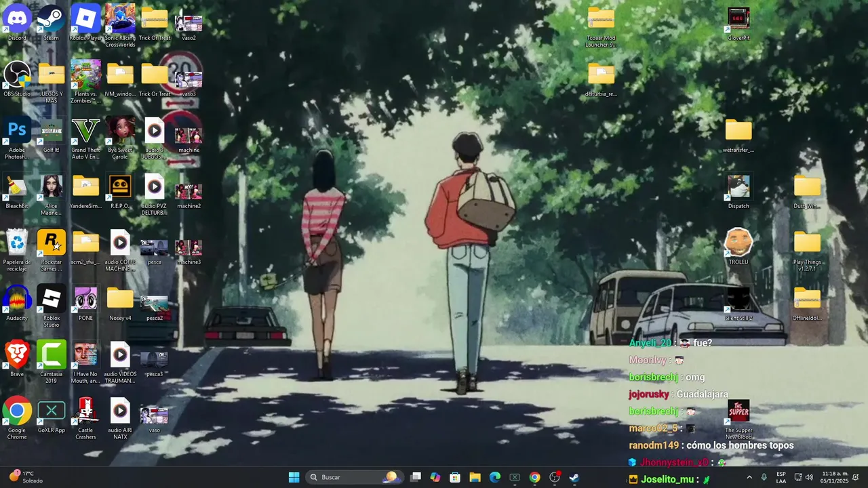Image resolution: width=868 pixels, height=488 pixels.
Task: Open the JUEGOS Y MAS folder
Action: tap(51, 81)
